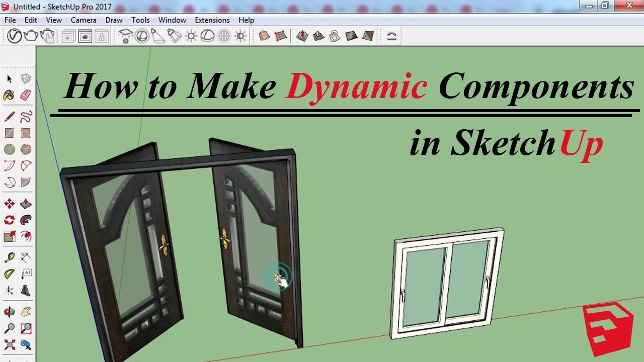
Task: Select the Protractor tool
Action: pyautogui.click(x=9, y=274)
